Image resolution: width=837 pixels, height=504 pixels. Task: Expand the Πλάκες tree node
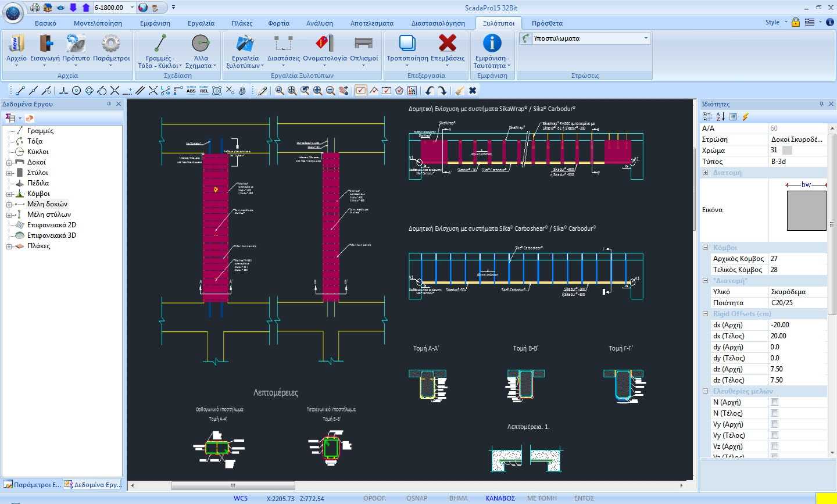(x=9, y=246)
